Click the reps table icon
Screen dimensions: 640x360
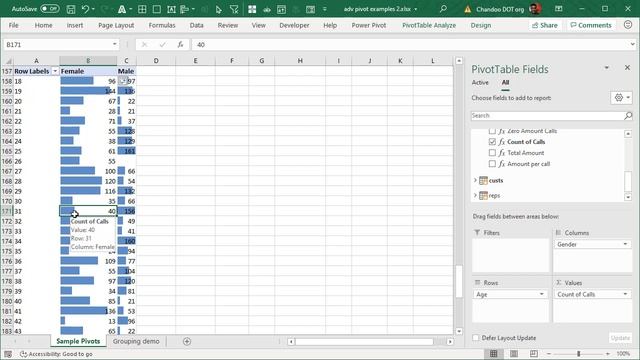483,196
